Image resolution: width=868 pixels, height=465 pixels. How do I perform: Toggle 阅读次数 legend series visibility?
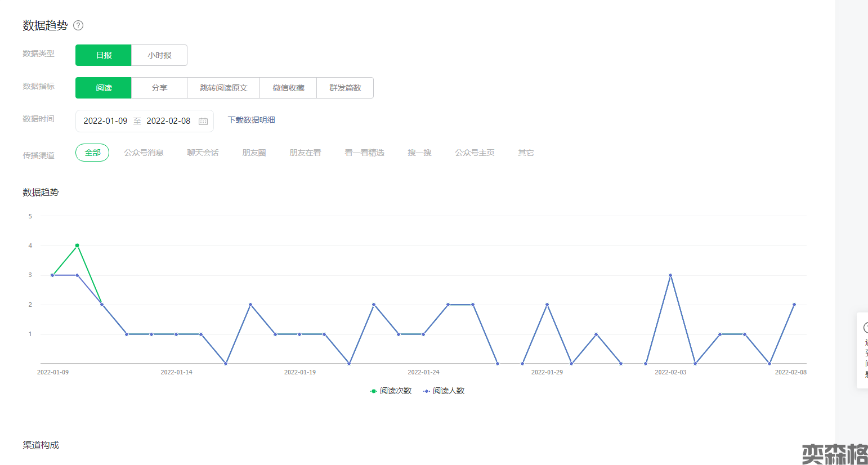(391, 391)
